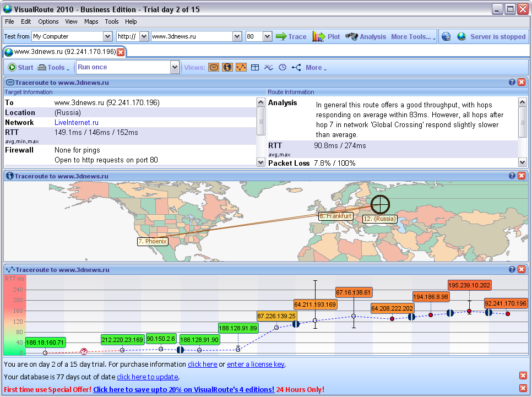Click the Packet Loss value 7.8% / 100%
This screenshot has height=397, width=532.
(334, 163)
